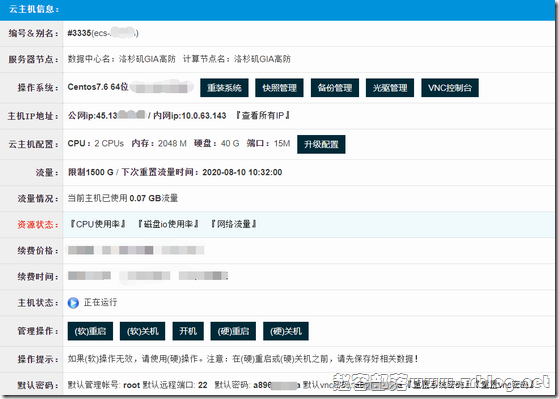Click the 主机IP地址 label
This screenshot has height=399, width=559.
pos(33,116)
